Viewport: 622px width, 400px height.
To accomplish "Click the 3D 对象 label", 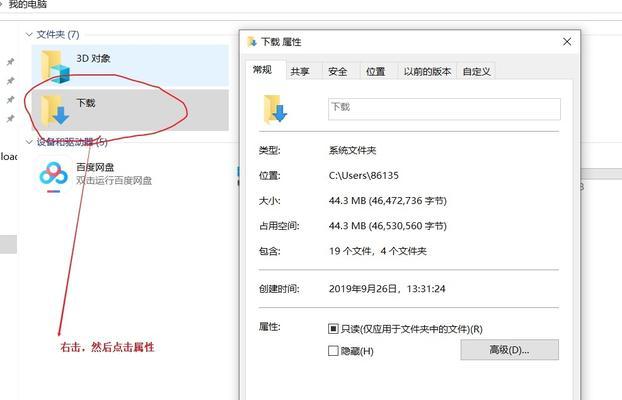I will tap(94, 59).
